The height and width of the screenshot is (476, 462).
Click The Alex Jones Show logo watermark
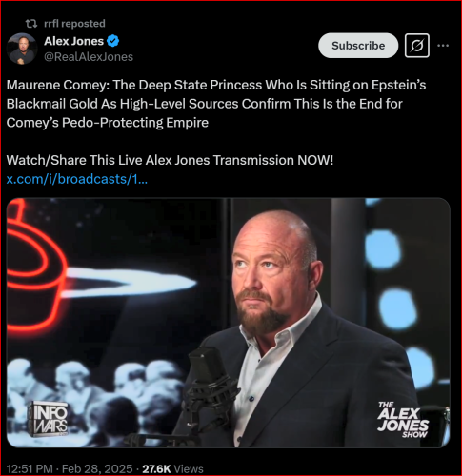pos(403,420)
